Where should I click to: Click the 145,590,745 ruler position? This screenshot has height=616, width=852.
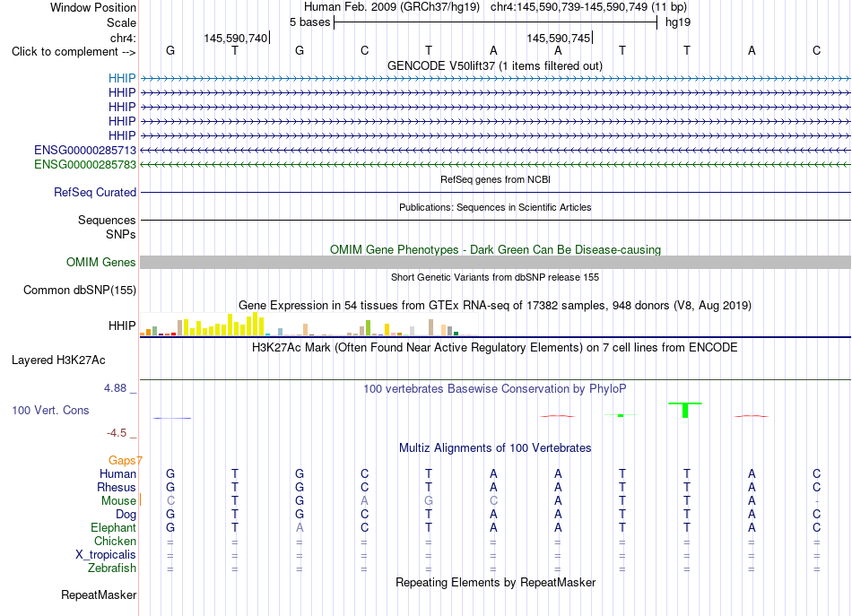click(559, 38)
